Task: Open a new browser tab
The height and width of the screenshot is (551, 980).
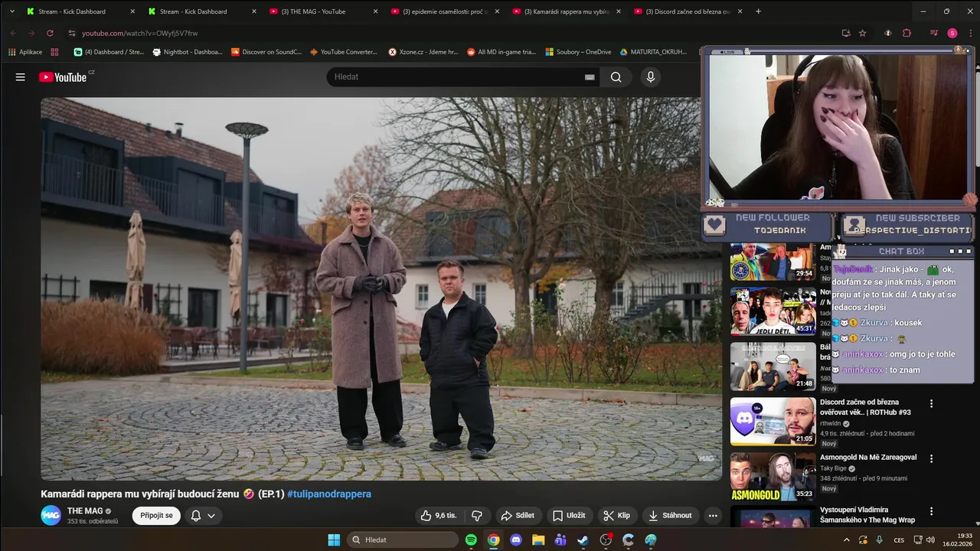Action: coord(758,11)
